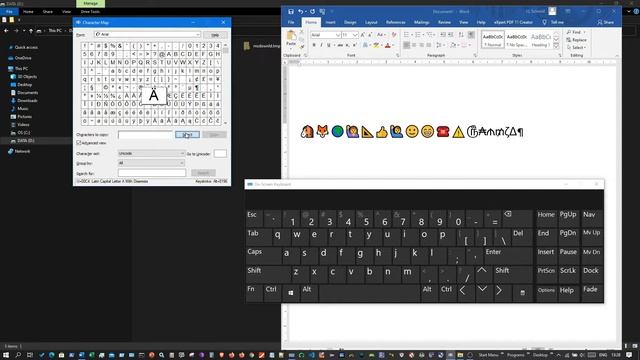
Task: Click the Subscript icon in Word
Action: pyautogui.click(x=347, y=45)
